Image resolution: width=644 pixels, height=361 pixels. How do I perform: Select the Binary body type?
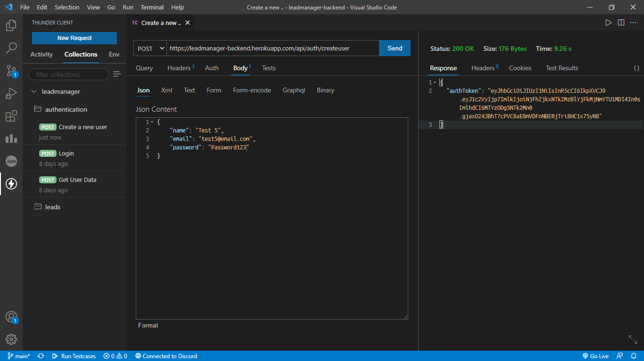(325, 90)
